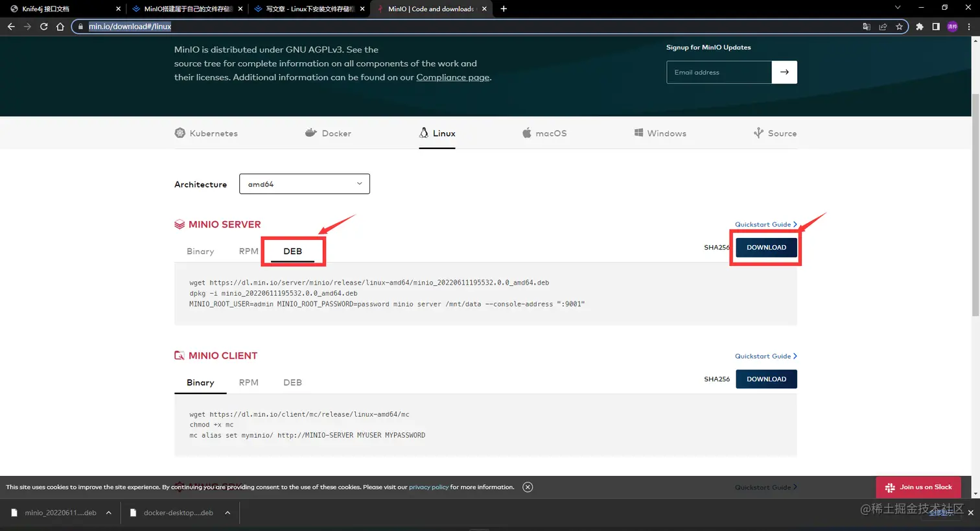Click the wget mc client command line
This screenshot has width=980, height=531.
click(x=299, y=414)
